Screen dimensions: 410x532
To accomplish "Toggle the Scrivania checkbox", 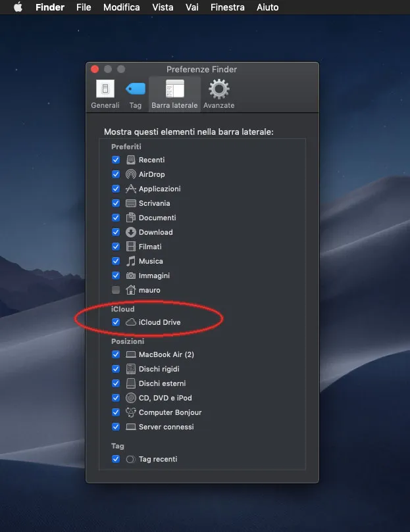I will click(x=116, y=203).
